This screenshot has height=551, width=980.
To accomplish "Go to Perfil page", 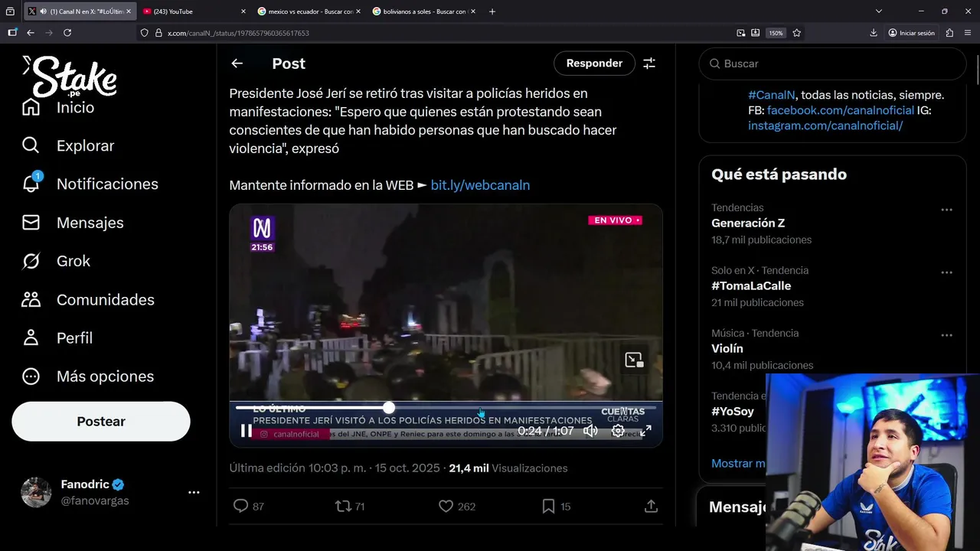I will pyautogui.click(x=57, y=337).
